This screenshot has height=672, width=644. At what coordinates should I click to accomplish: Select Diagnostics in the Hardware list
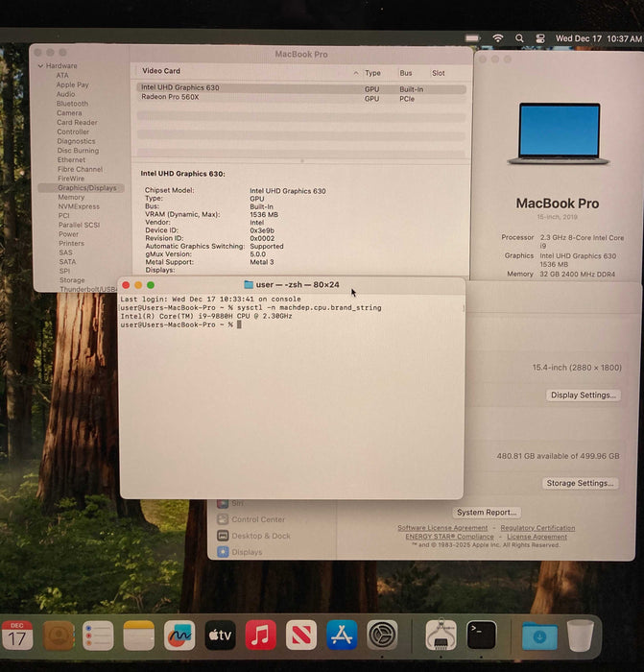pos(76,141)
